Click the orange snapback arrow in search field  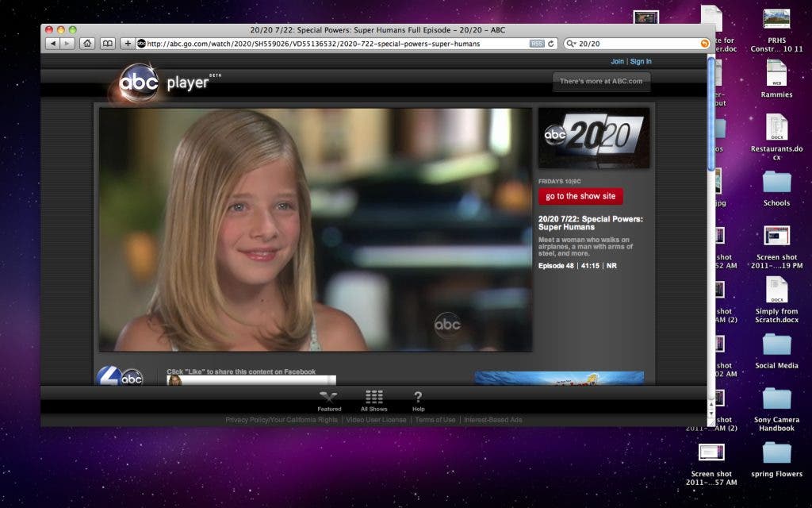tap(704, 44)
